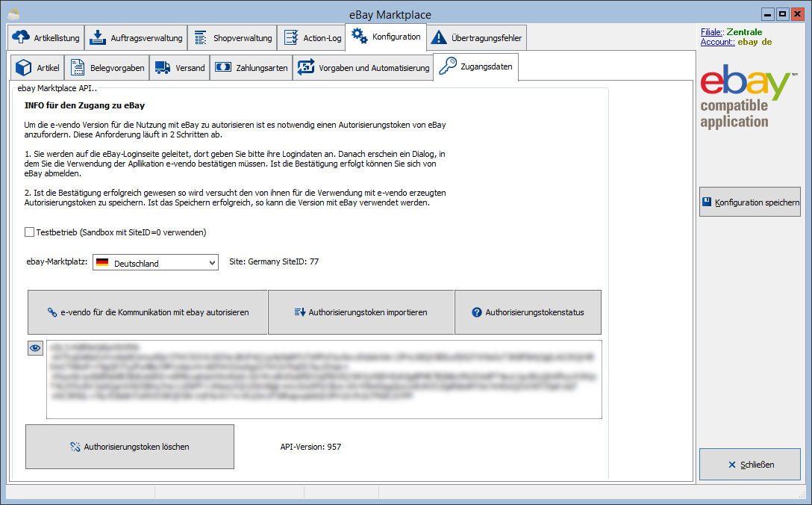Click the 'ebay-Marktplatz:' label

[x=57, y=261]
